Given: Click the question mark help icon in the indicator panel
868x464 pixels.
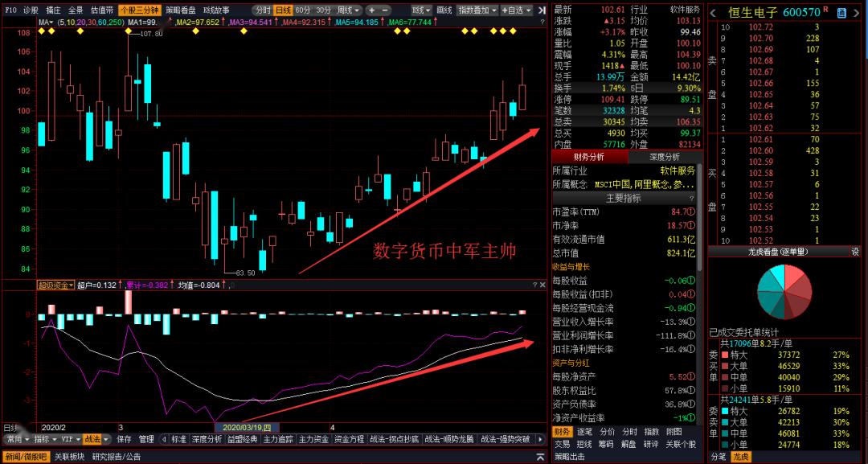Looking at the screenshot, I should [x=535, y=283].
